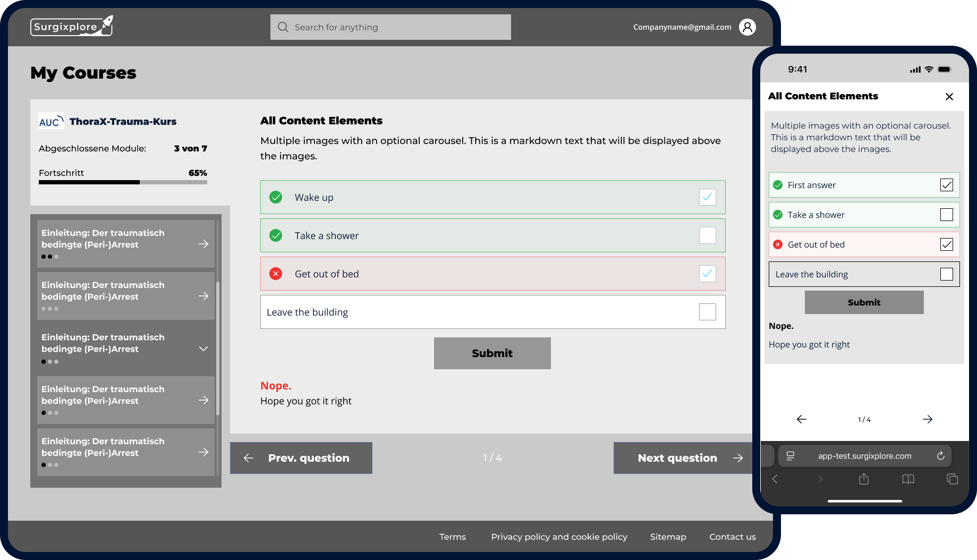The width and height of the screenshot is (977, 560).
Task: Check the desktop Take a shower checkbox
Action: [x=708, y=235]
